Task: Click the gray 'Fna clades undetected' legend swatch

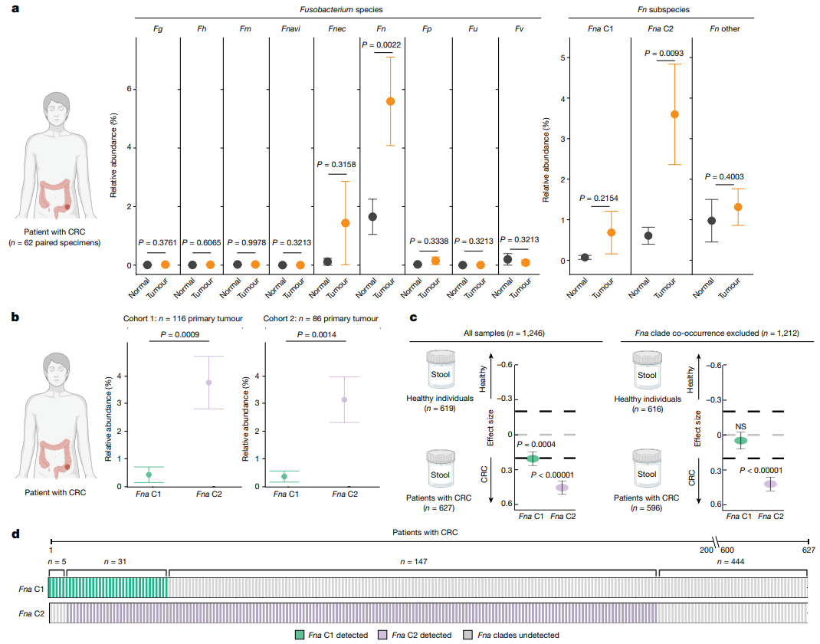Action: coord(468,635)
